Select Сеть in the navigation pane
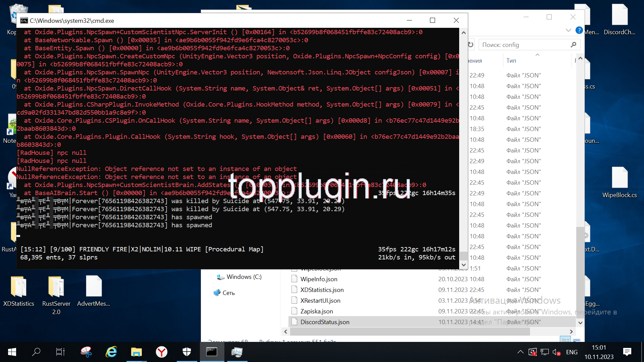The height and width of the screenshot is (362, 644). click(x=228, y=293)
